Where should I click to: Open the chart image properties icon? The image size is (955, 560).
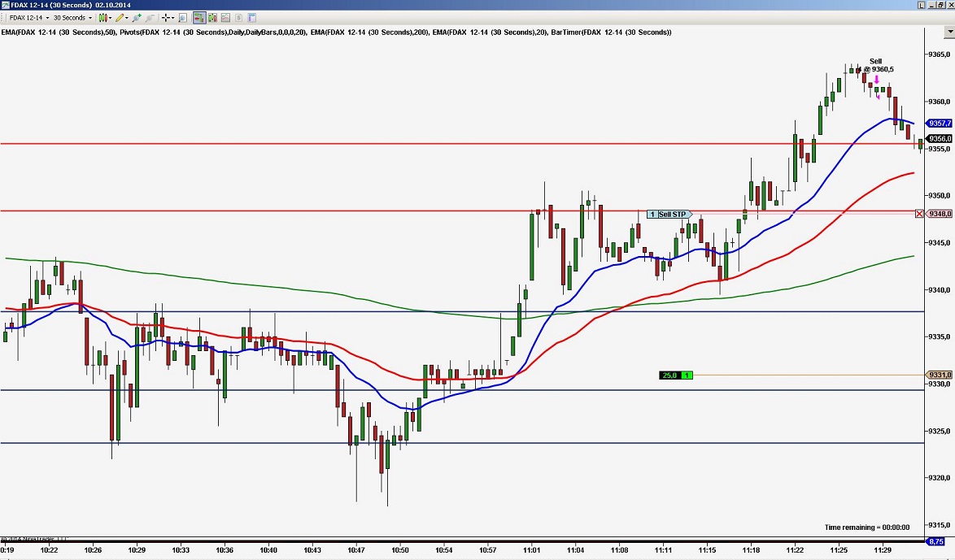(225, 17)
